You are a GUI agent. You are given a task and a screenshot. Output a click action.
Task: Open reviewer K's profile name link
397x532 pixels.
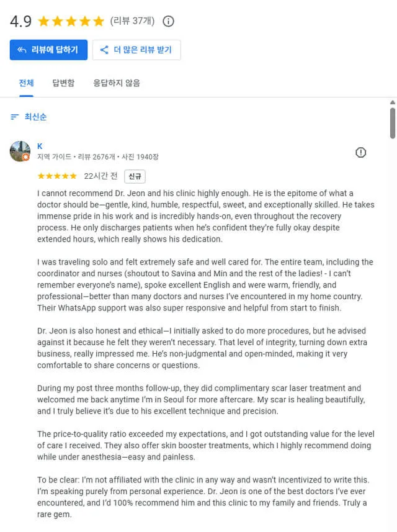40,147
